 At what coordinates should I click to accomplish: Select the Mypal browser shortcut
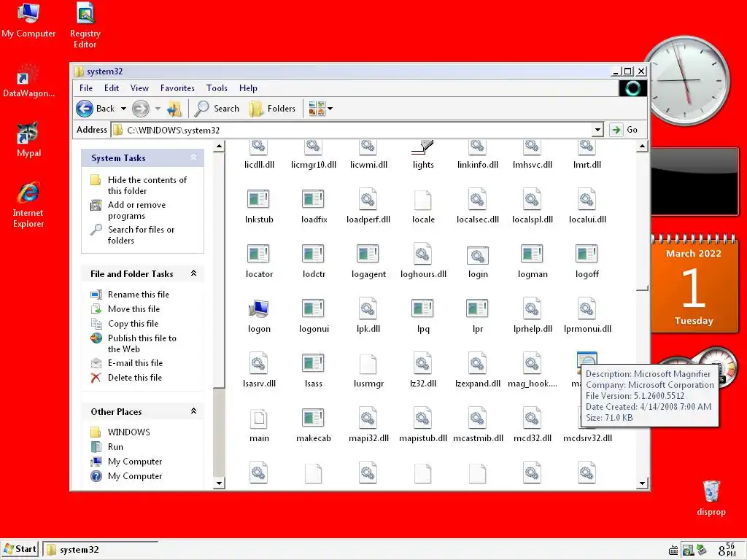[28, 140]
